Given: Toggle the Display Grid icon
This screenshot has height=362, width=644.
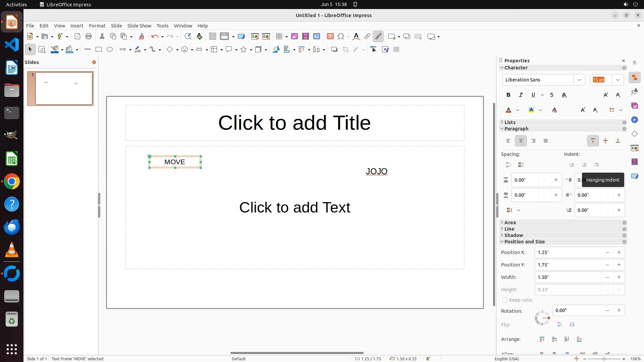Looking at the screenshot, I should (x=212, y=37).
